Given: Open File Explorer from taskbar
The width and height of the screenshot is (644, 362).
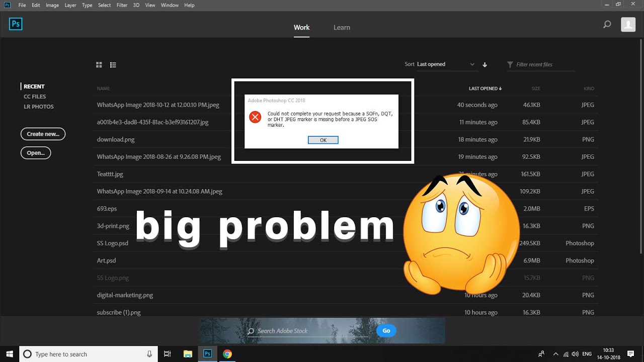Looking at the screenshot, I should [188, 354].
